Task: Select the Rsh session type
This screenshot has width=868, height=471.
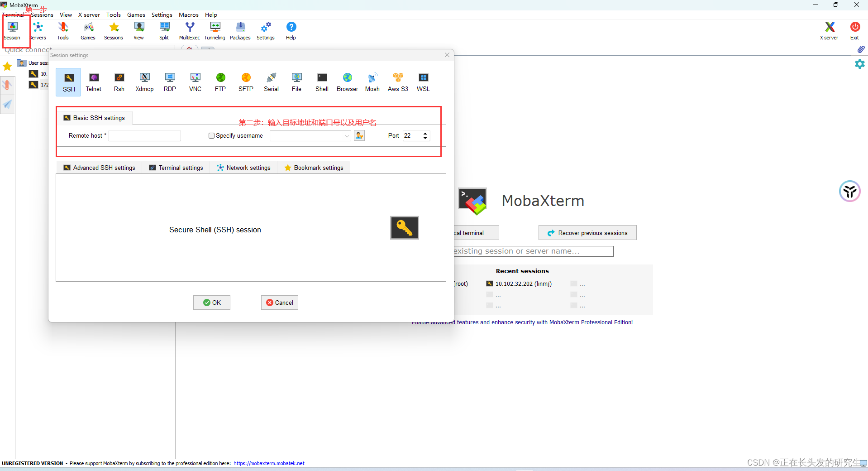Action: 119,82
